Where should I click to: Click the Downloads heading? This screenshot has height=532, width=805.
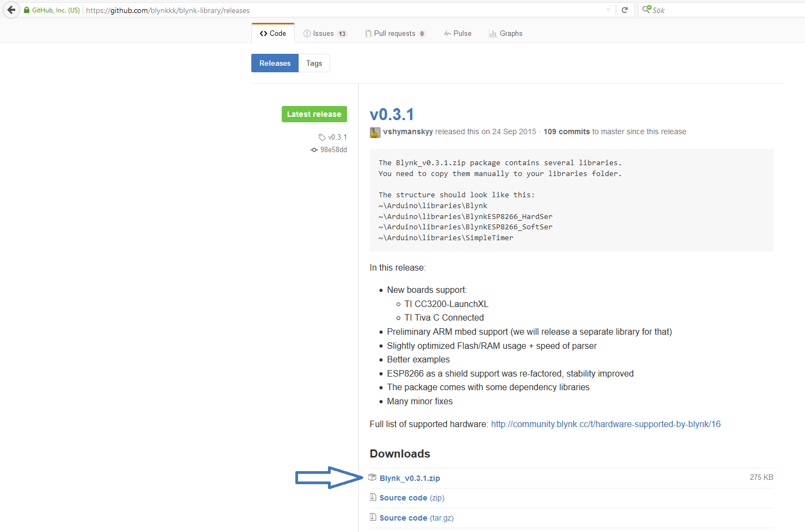[x=400, y=454]
